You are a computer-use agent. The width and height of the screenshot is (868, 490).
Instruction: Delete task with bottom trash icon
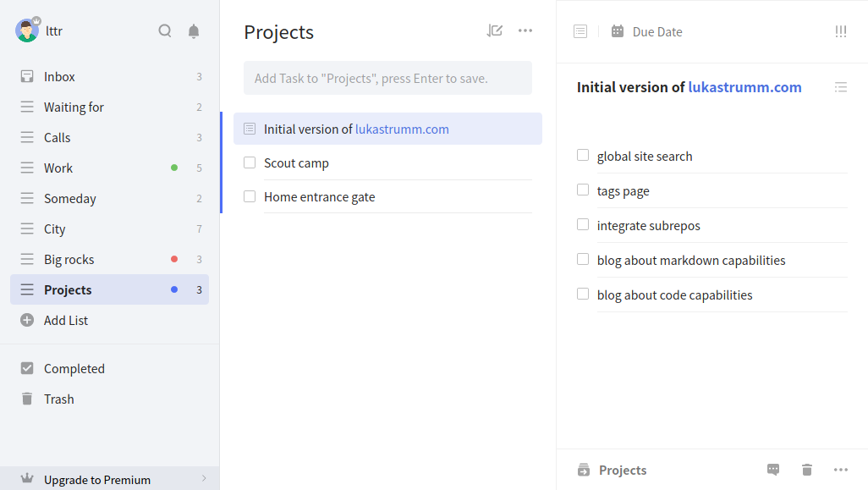(x=807, y=470)
